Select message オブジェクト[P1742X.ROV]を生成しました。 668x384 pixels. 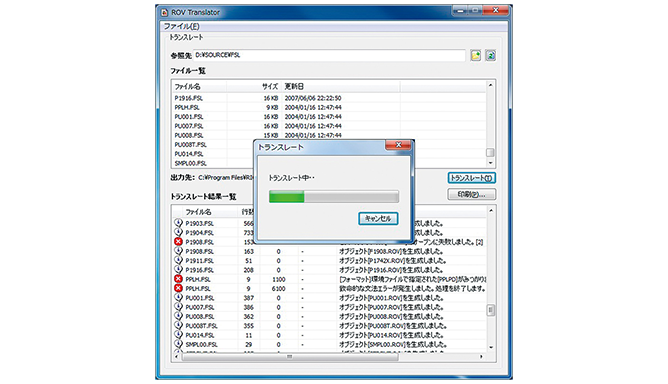[x=392, y=261]
